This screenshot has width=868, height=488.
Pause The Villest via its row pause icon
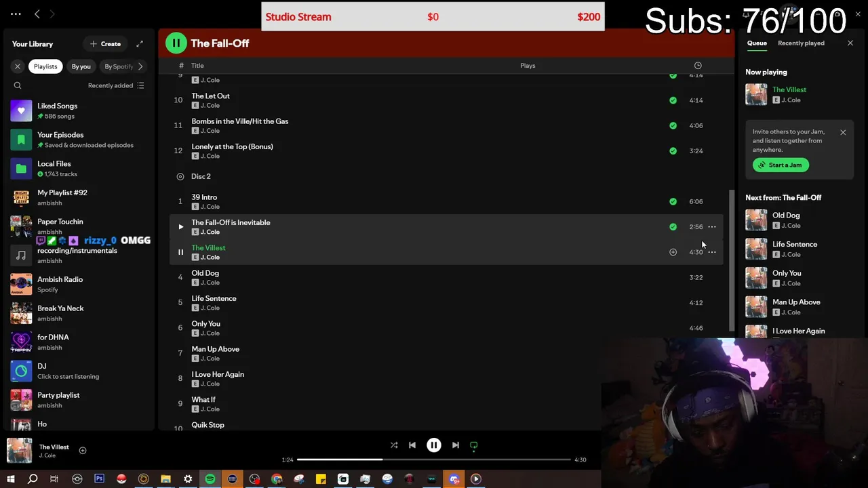180,252
